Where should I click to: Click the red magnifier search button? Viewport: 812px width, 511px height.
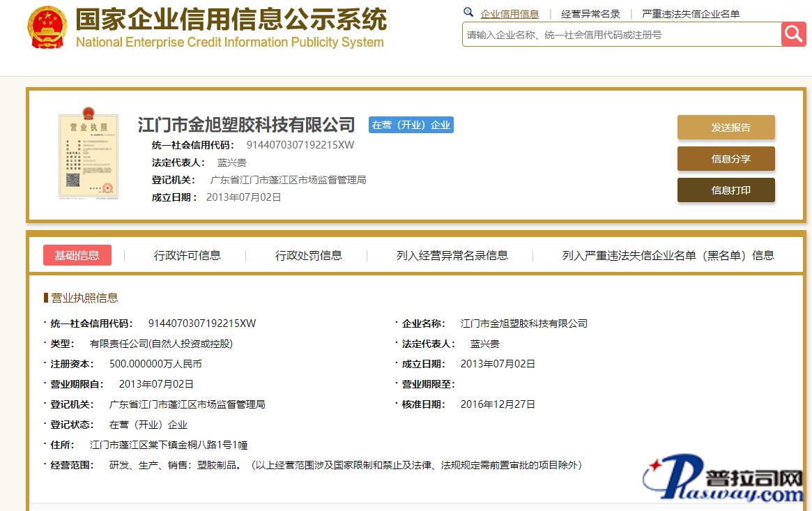pyautogui.click(x=793, y=34)
